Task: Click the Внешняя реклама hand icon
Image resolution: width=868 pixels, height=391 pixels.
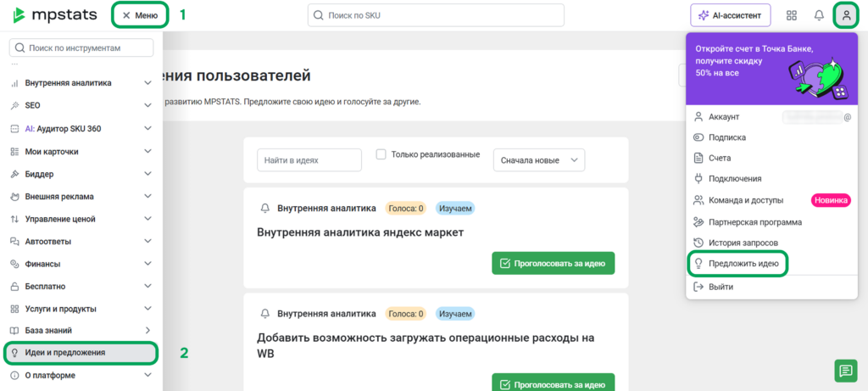Action: coord(15,197)
